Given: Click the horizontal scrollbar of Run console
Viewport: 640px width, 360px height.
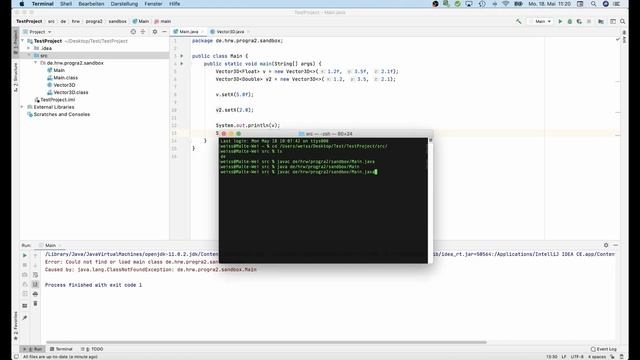Looking at the screenshot, I should coord(266,342).
